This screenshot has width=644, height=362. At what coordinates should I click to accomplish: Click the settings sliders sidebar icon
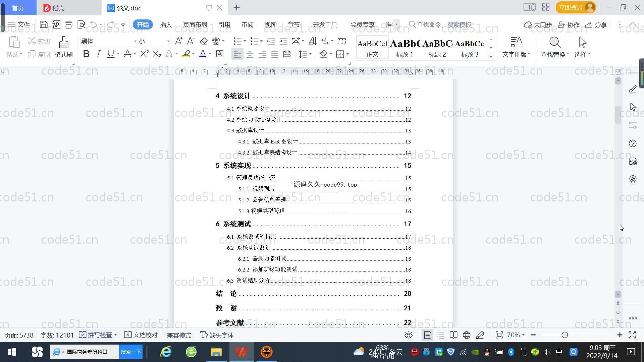633,125
